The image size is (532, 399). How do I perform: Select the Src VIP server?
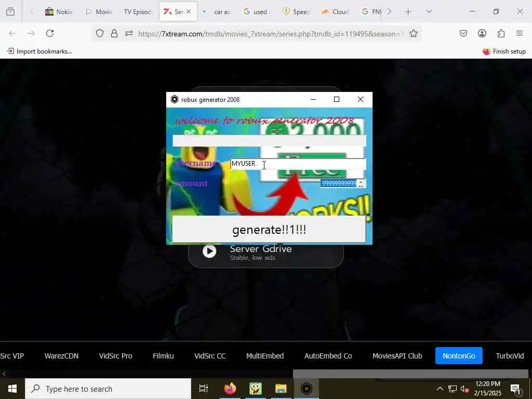[12, 356]
